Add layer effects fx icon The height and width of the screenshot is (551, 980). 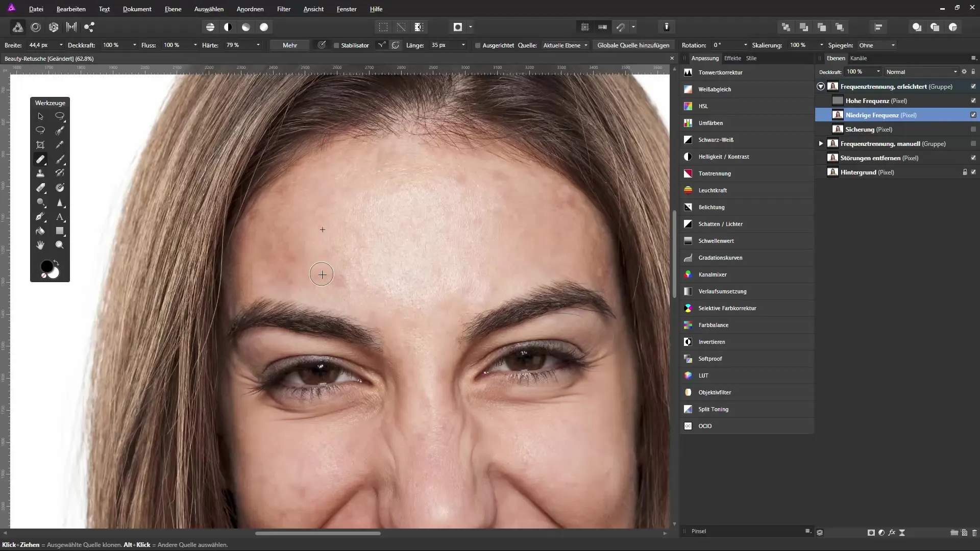click(x=892, y=532)
